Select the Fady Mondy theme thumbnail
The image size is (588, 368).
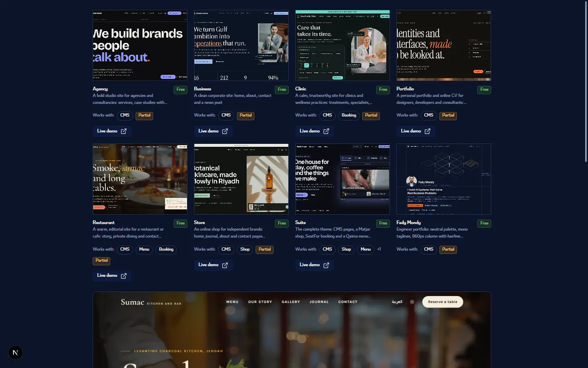pyautogui.click(x=444, y=179)
